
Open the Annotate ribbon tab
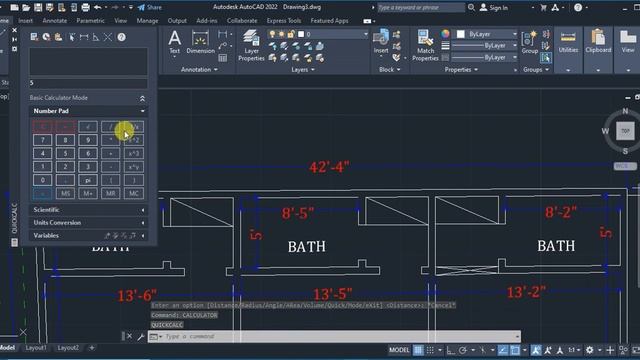(54, 21)
